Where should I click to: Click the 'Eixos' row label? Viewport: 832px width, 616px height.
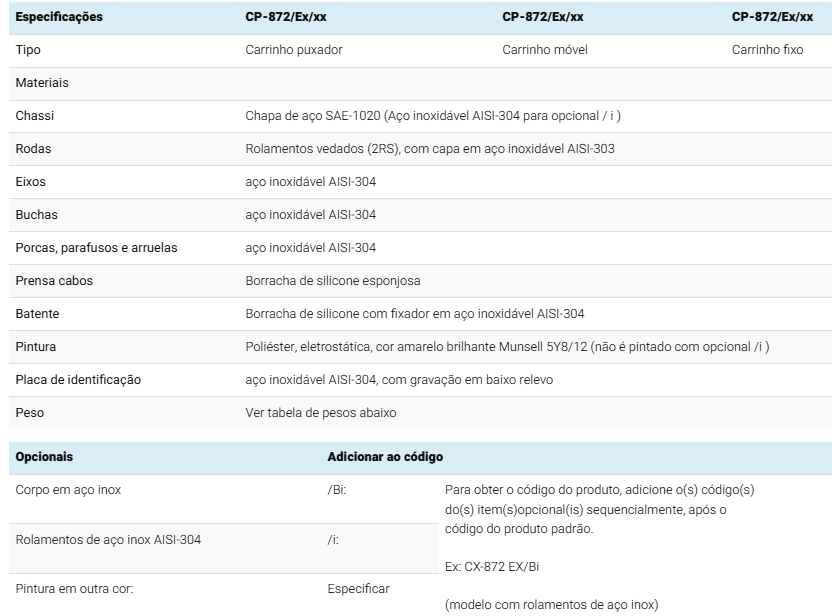coord(31,182)
